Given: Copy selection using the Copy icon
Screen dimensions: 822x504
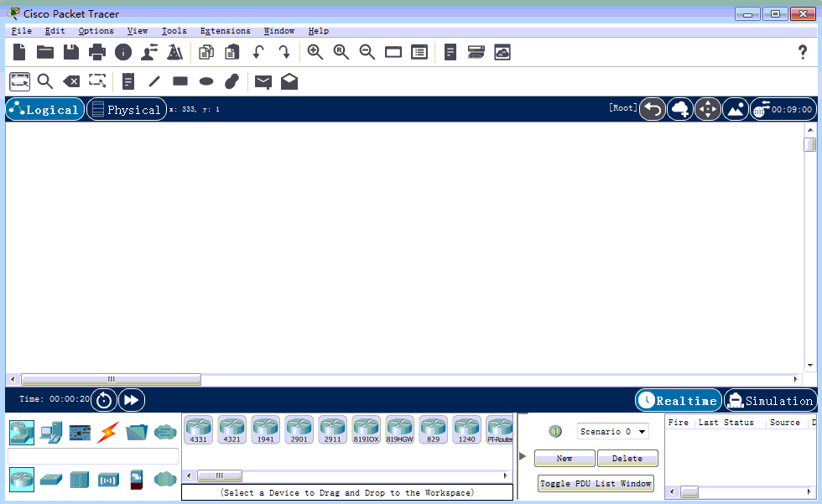Looking at the screenshot, I should [206, 52].
